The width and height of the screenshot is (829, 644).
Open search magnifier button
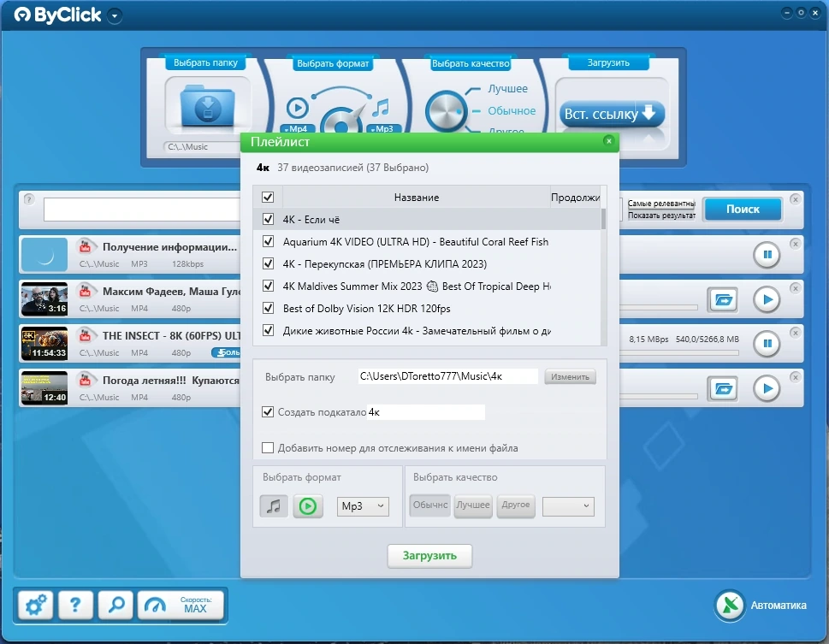click(x=115, y=605)
